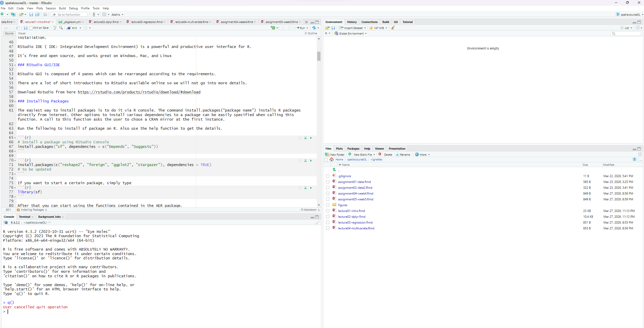Viewport: 644px width, 328px height.
Task: Run the chunk containing library(sf)
Action: 311,188
